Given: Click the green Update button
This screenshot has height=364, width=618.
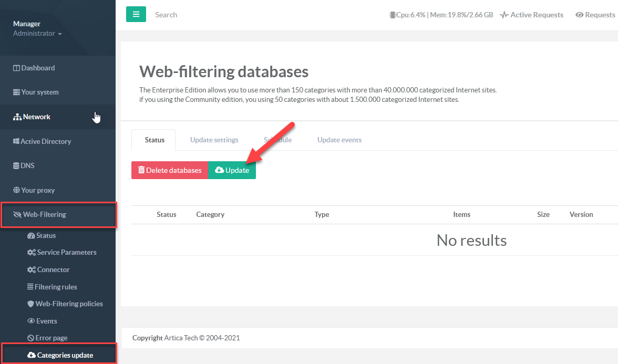Looking at the screenshot, I should pyautogui.click(x=232, y=170).
